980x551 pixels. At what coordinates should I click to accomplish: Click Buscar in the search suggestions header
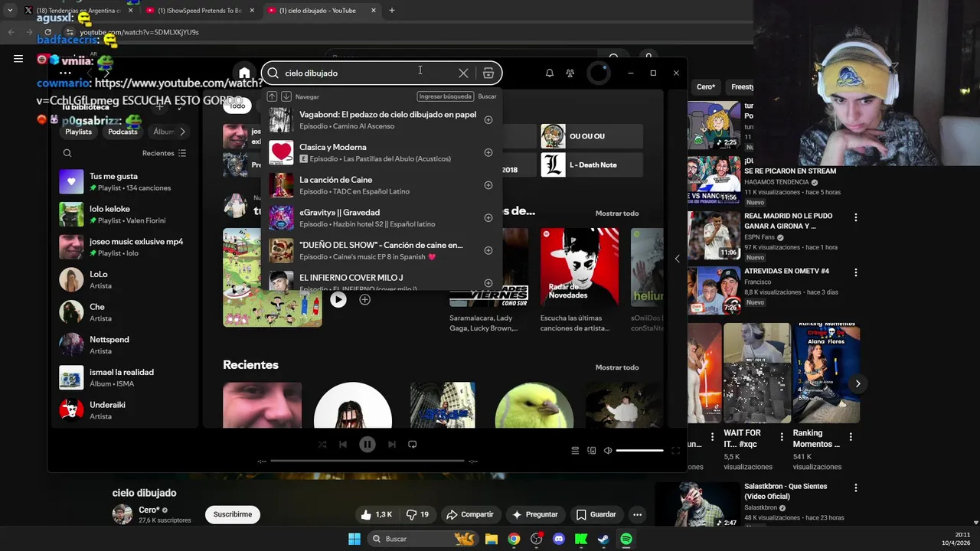[487, 96]
